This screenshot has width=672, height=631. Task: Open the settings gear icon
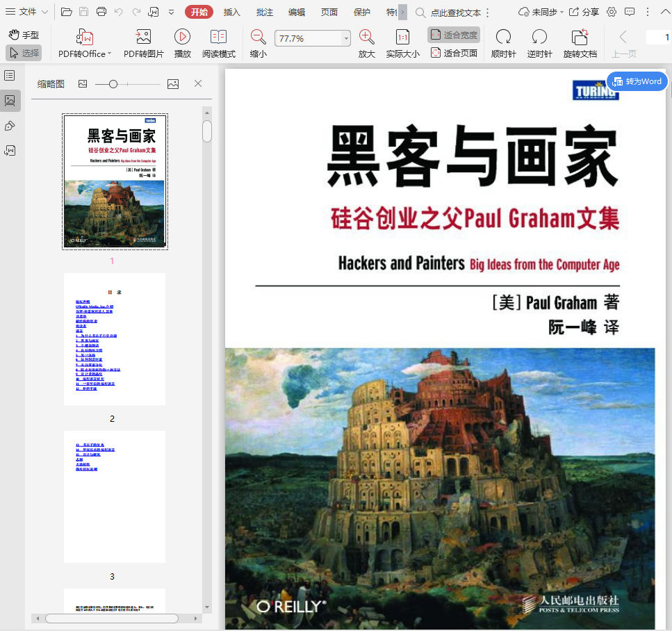click(612, 12)
